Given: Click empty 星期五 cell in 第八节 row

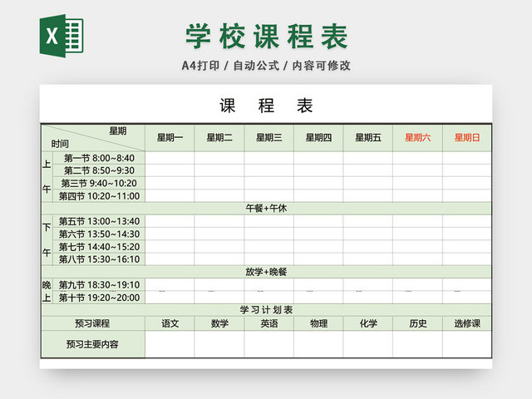Looking at the screenshot, I should tap(367, 259).
